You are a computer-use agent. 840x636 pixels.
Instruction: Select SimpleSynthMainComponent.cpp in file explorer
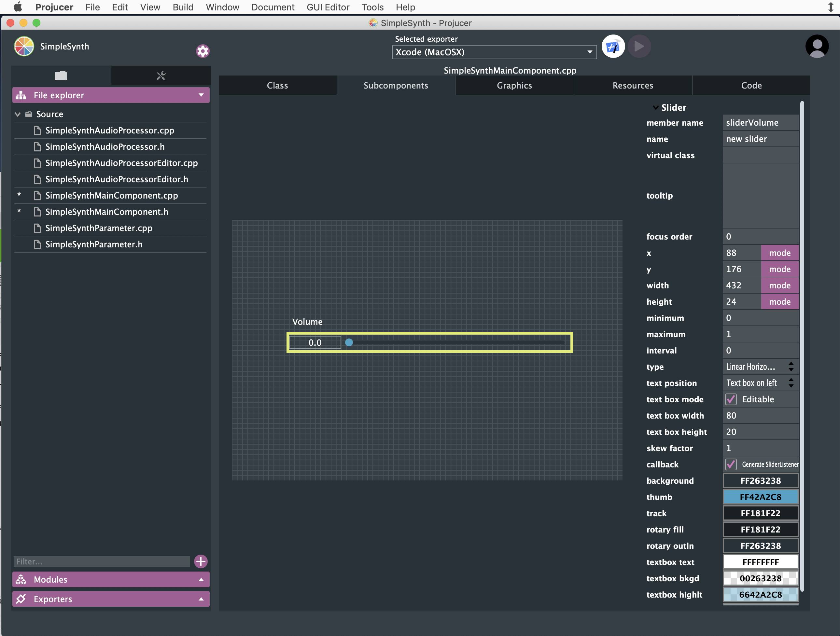coord(111,196)
